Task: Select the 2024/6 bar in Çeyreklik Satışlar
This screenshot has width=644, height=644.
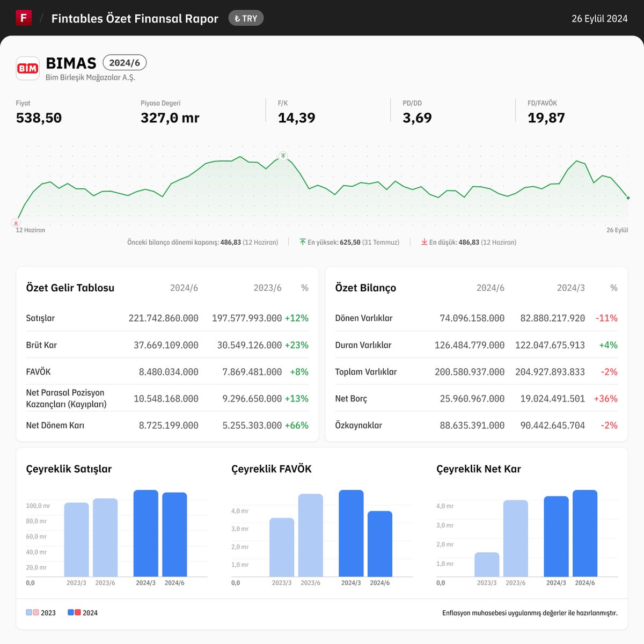Action: click(174, 535)
